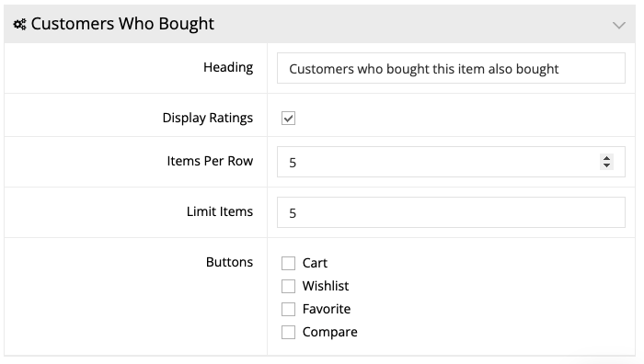
Task: Enable the Wishlist button checkbox
Action: pyautogui.click(x=288, y=286)
